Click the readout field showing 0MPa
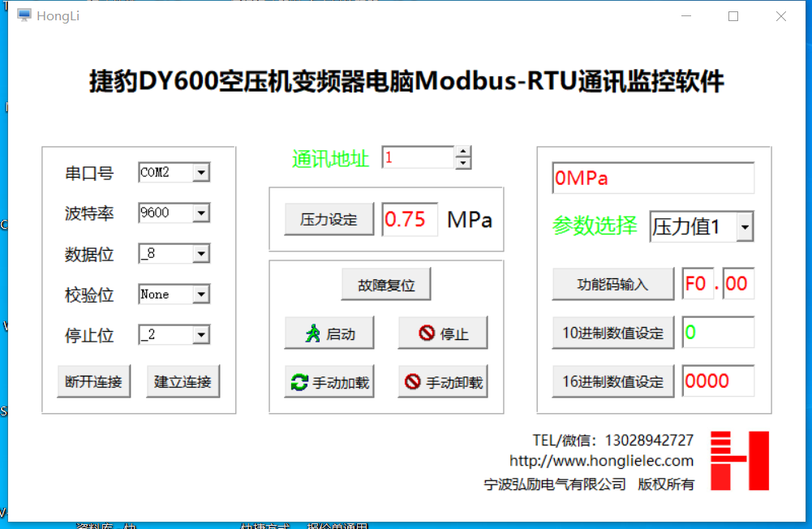The width and height of the screenshot is (812, 529). click(x=653, y=178)
